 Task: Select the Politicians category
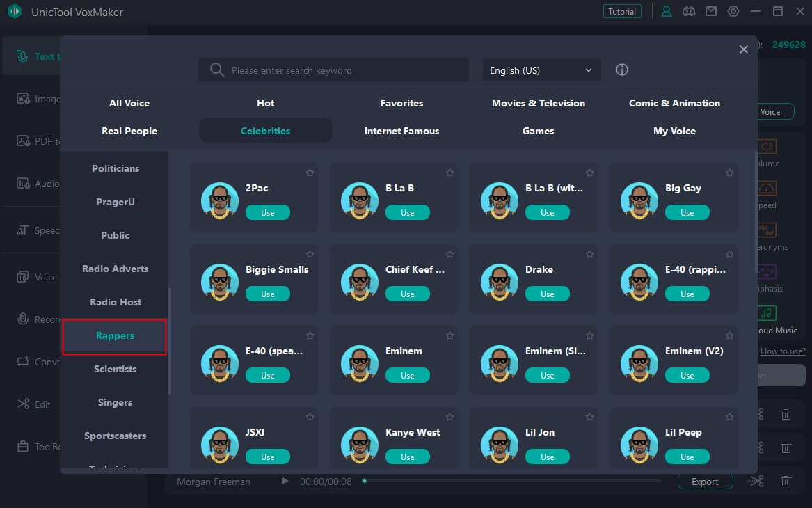click(x=116, y=168)
